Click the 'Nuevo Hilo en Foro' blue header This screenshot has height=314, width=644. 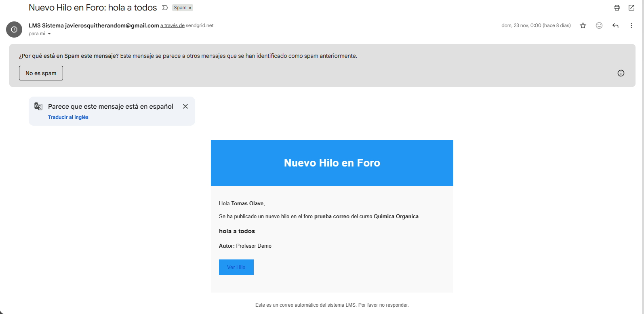332,163
